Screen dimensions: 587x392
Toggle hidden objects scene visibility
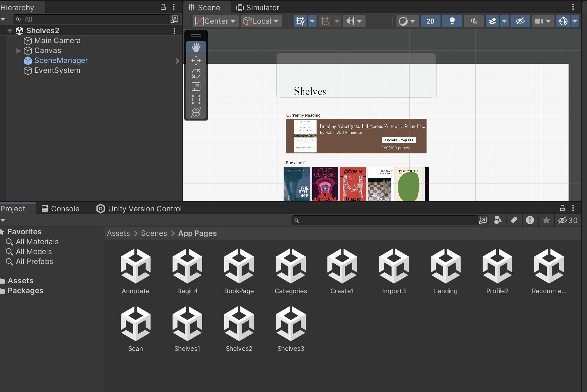tap(520, 21)
